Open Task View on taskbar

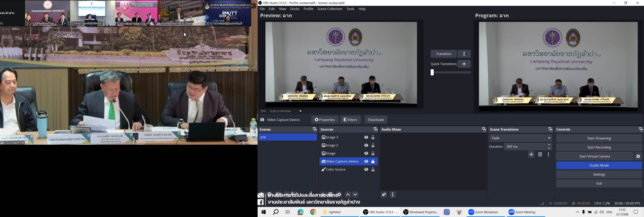pos(288,212)
